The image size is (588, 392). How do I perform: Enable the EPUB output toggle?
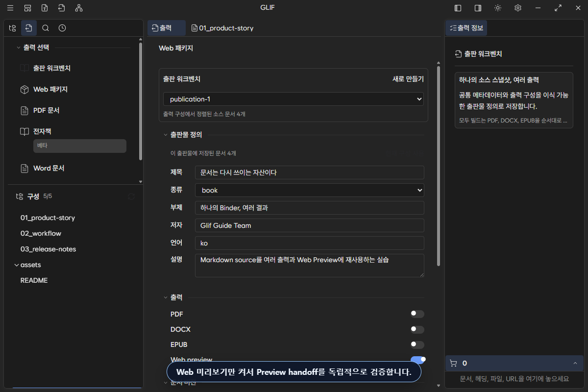(417, 344)
